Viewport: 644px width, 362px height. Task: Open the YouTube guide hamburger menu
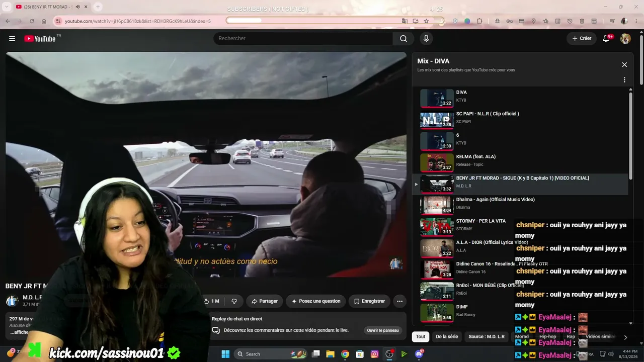point(12,39)
